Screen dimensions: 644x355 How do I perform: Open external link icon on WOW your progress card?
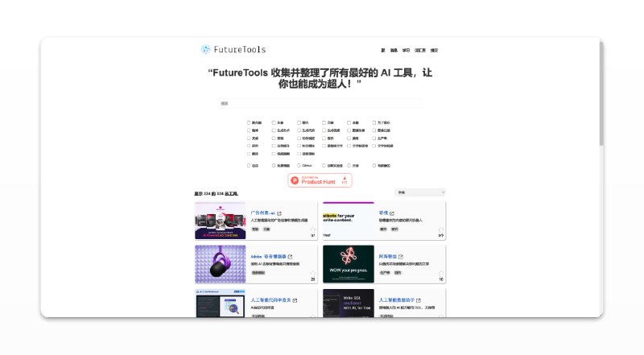click(x=401, y=257)
